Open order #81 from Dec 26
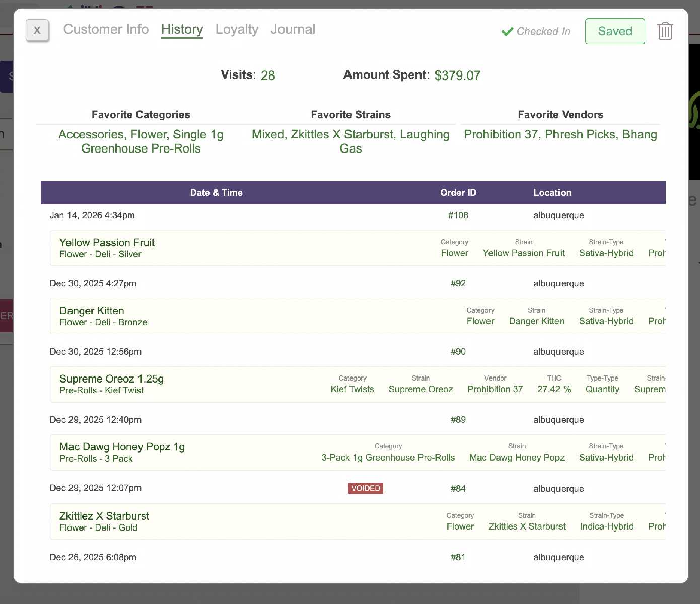 click(458, 557)
